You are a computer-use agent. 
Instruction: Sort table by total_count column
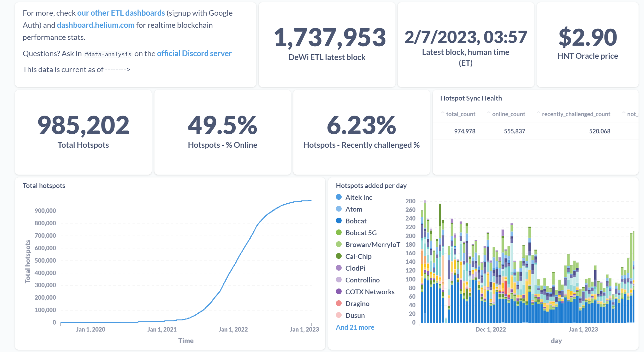[460, 114]
